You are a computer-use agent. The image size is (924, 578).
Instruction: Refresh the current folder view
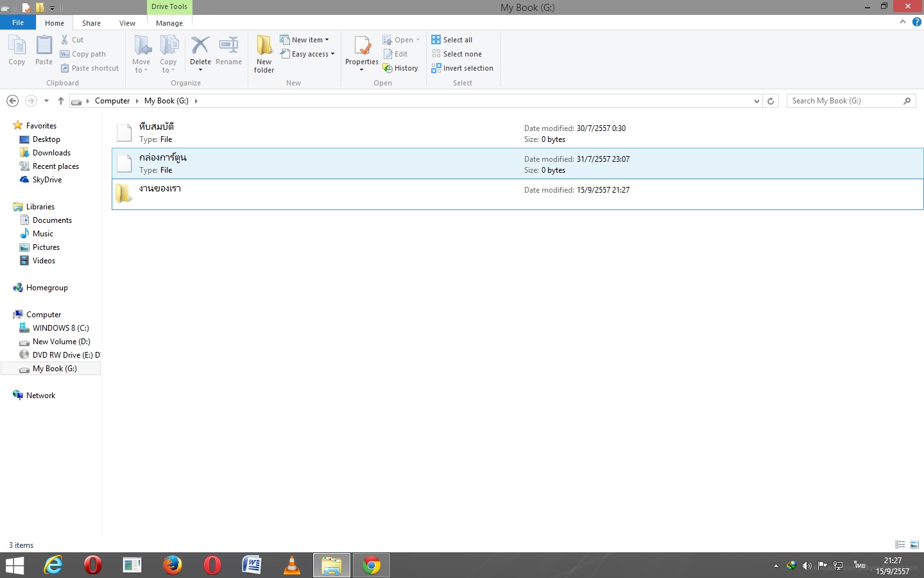[771, 101]
